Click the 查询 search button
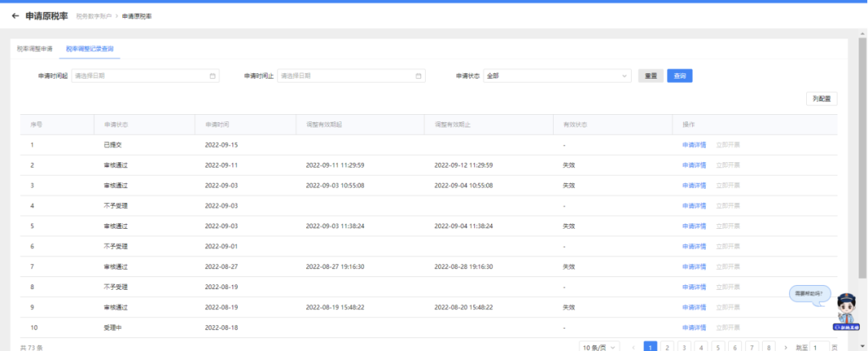The width and height of the screenshot is (868, 351). (x=680, y=76)
